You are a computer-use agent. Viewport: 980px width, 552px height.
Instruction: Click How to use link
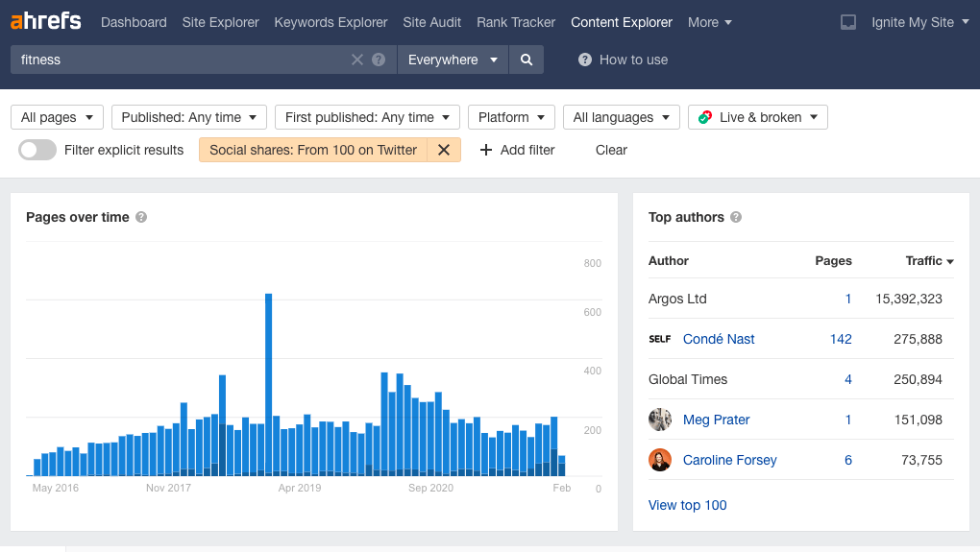(x=633, y=60)
